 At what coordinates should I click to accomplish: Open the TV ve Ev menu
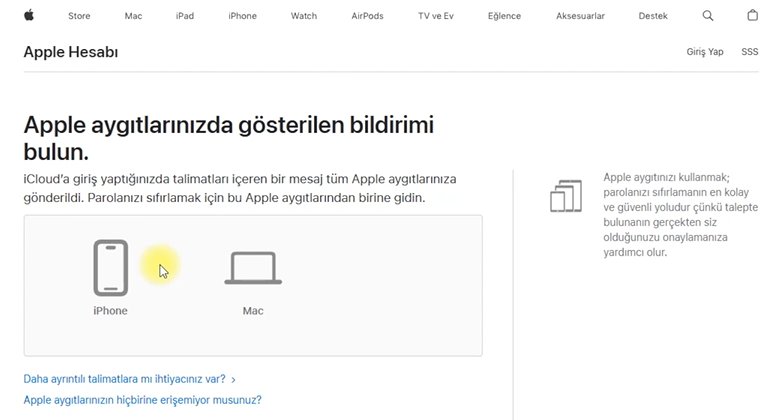[436, 16]
